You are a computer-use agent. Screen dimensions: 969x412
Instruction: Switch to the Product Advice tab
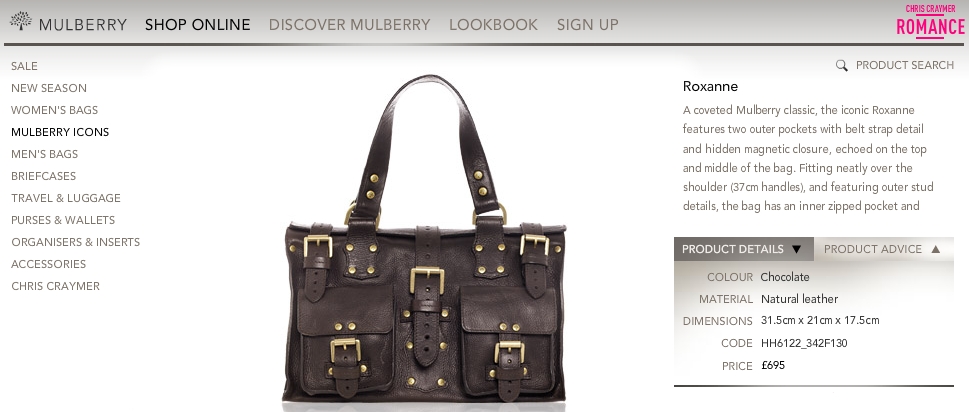[883, 249]
